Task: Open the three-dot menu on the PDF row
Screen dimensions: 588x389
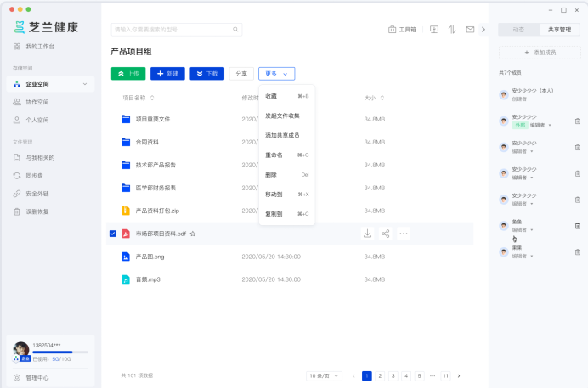Action: (404, 233)
